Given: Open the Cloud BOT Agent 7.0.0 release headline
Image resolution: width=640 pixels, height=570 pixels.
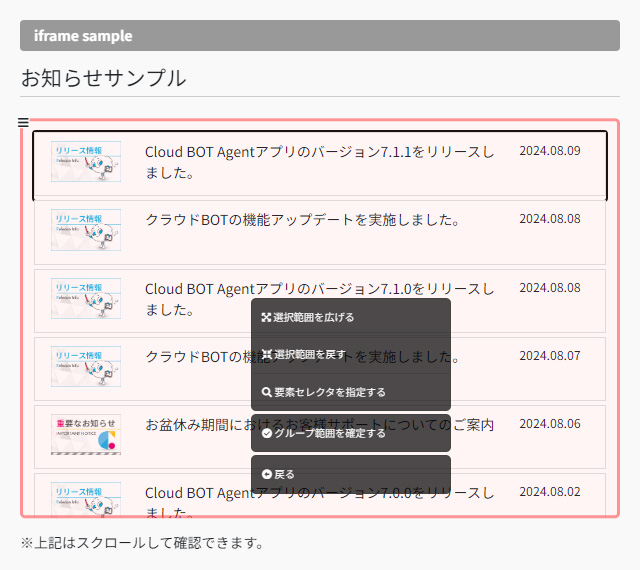Looking at the screenshot, I should pyautogui.click(x=320, y=502).
